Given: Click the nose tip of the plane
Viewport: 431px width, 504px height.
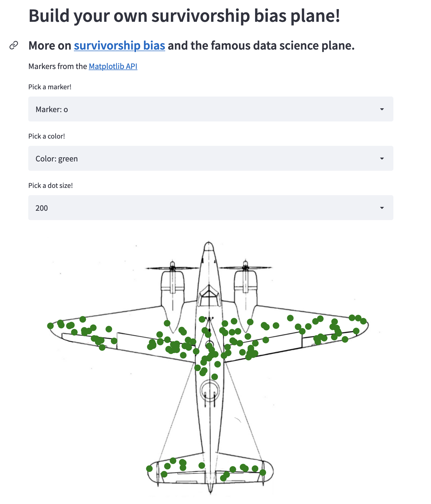Looking at the screenshot, I should [209, 244].
